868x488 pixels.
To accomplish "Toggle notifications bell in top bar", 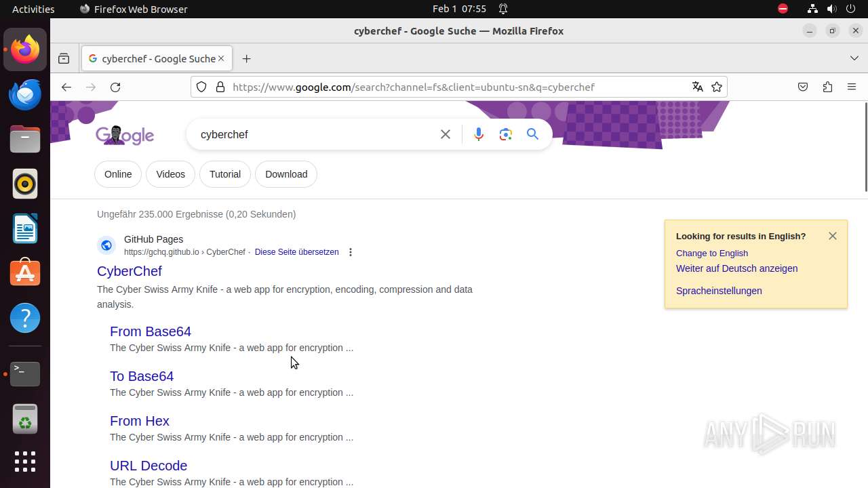I will 503,9.
